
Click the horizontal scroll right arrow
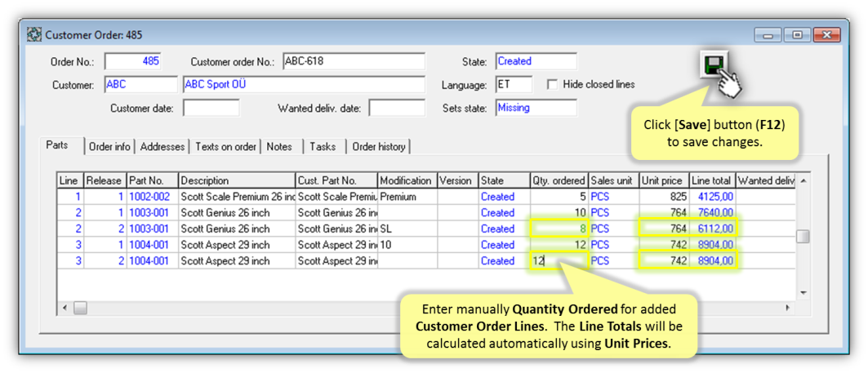pyautogui.click(x=790, y=307)
